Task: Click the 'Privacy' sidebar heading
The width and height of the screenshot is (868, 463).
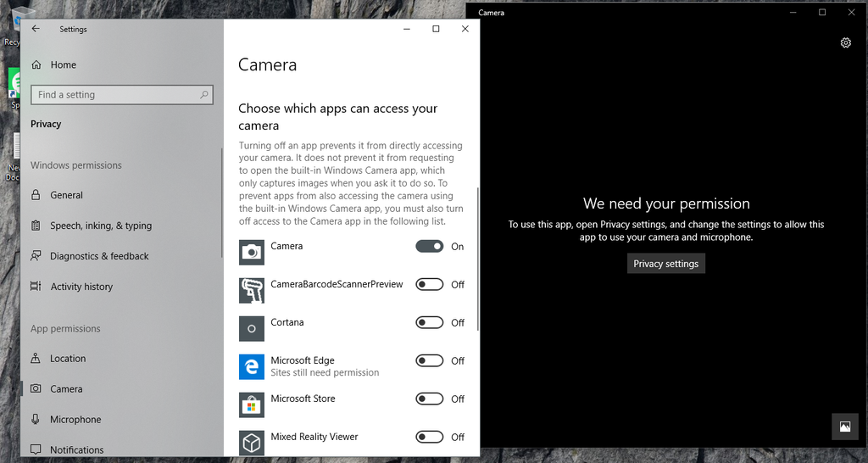Action: (x=46, y=124)
